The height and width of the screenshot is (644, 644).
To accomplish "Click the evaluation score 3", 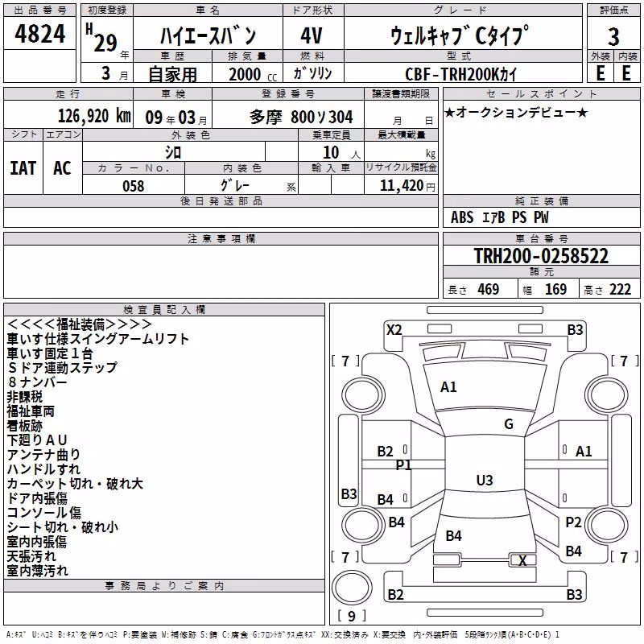I will (x=613, y=36).
